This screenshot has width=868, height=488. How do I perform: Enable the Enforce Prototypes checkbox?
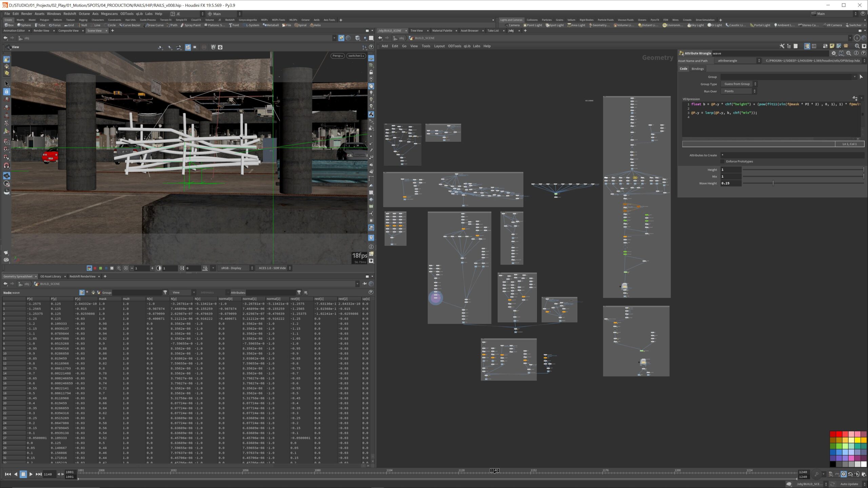[723, 161]
